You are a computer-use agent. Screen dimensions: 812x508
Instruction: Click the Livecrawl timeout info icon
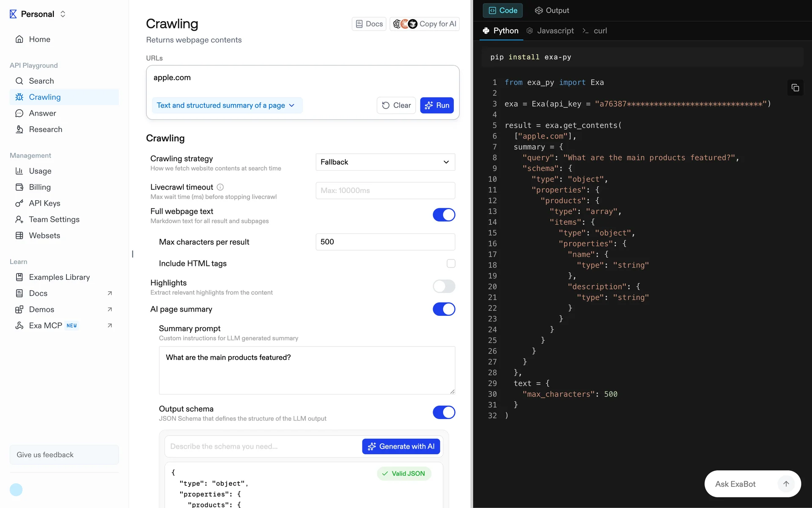[220, 187]
